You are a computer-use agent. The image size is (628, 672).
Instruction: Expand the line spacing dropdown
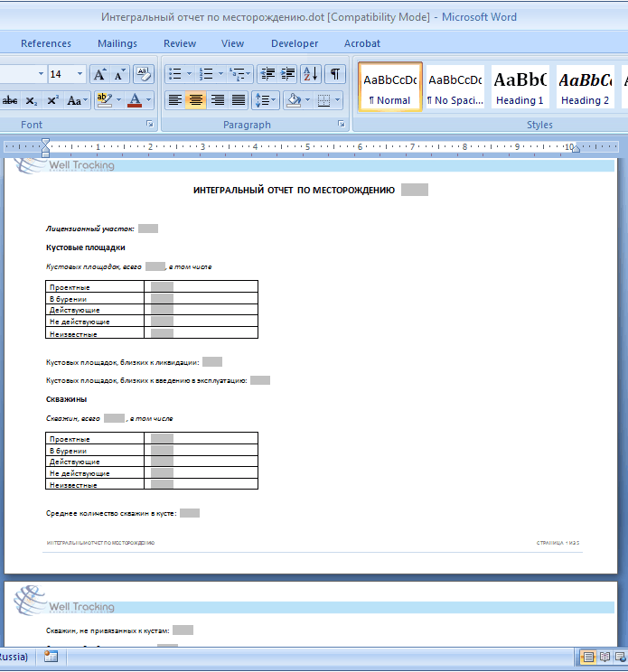coord(272,100)
